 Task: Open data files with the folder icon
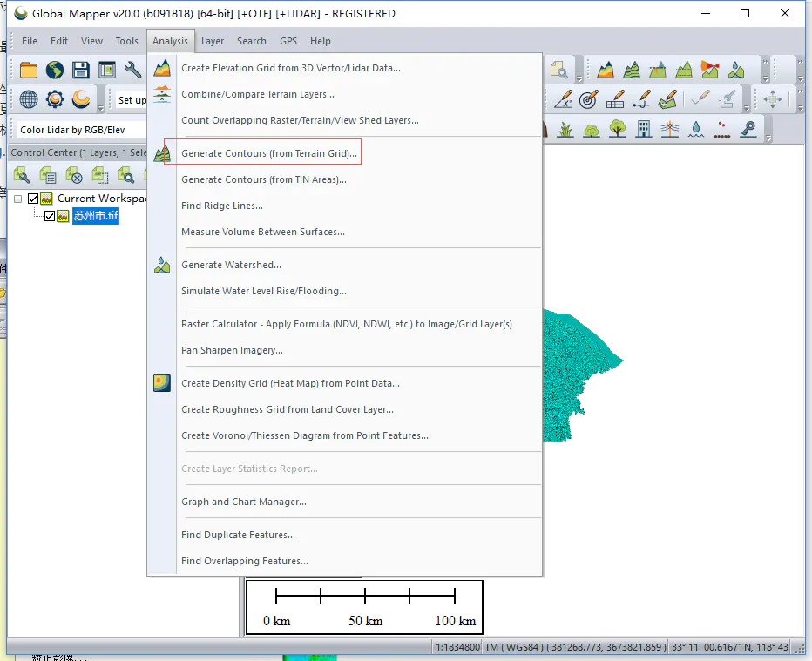click(29, 70)
